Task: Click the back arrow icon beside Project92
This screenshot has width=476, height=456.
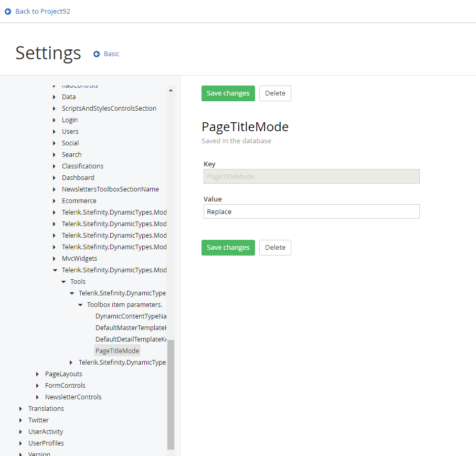Action: pyautogui.click(x=8, y=12)
